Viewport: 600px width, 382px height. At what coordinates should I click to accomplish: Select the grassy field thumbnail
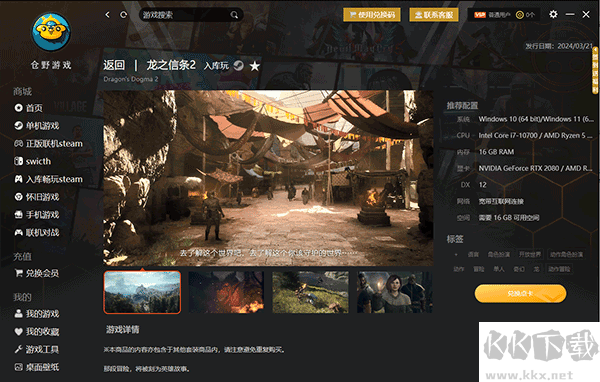pos(310,292)
